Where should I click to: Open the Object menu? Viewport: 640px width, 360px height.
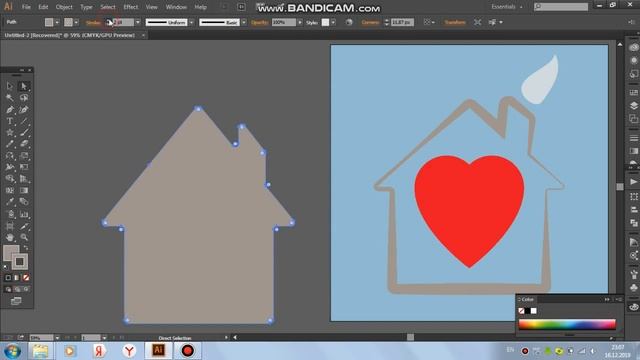[x=64, y=7]
